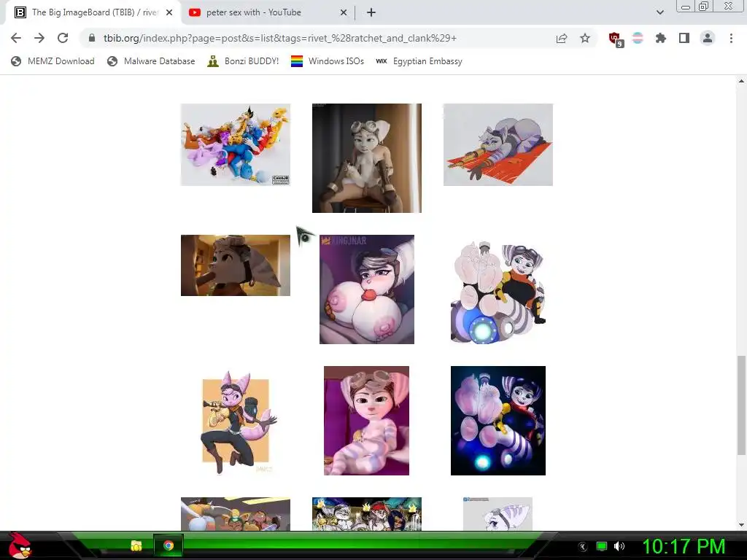
Task: Go forward using the forward arrow
Action: 39,38
